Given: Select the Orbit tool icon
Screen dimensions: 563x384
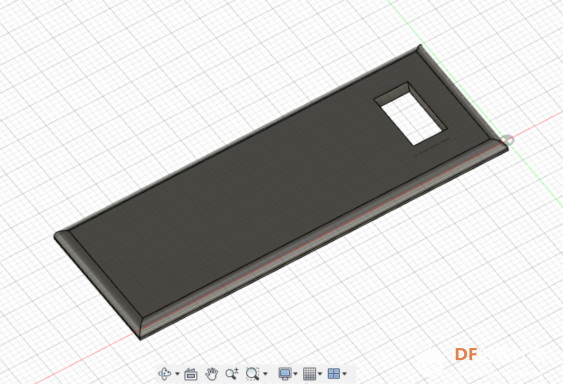Looking at the screenshot, I should [x=165, y=374].
